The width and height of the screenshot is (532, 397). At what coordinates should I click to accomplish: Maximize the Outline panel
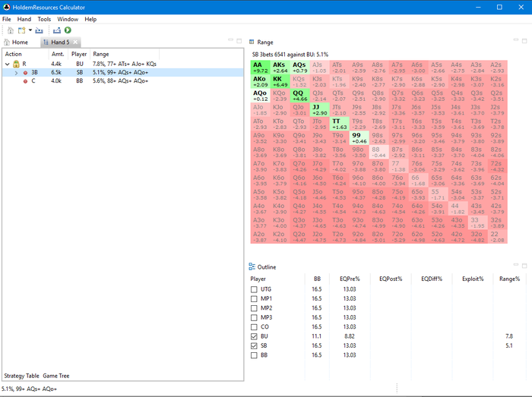tap(524, 266)
